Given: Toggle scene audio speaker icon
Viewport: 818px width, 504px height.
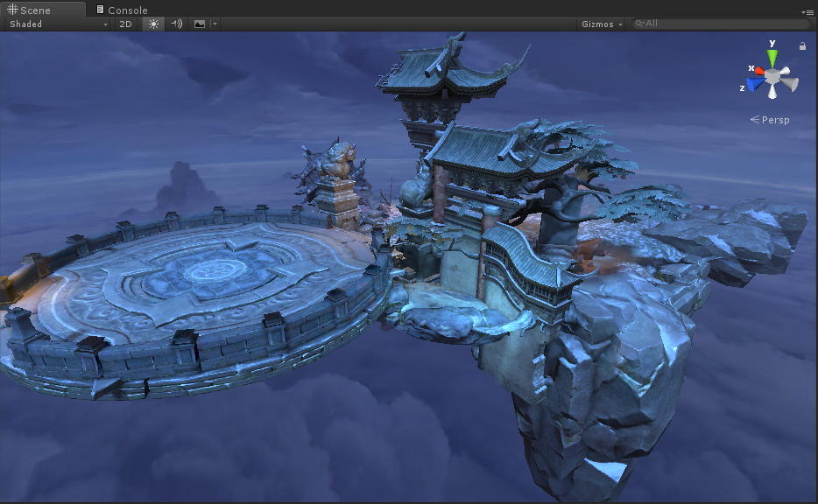Looking at the screenshot, I should [x=176, y=24].
